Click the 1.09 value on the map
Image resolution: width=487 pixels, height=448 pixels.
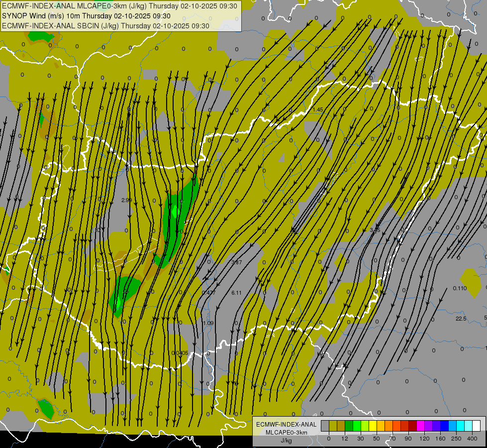(208, 323)
